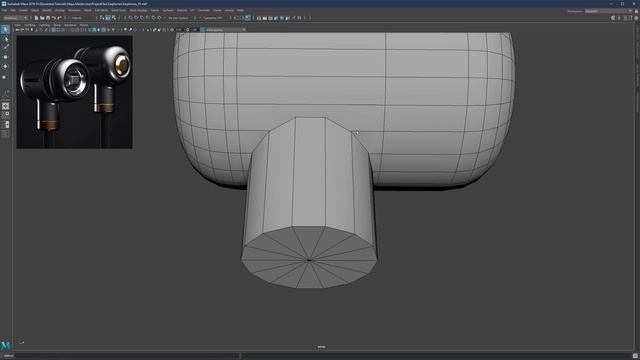Toggle viewport Grid display in panel toolbar
Viewport: 640px width, 360px height.
tap(53, 30)
